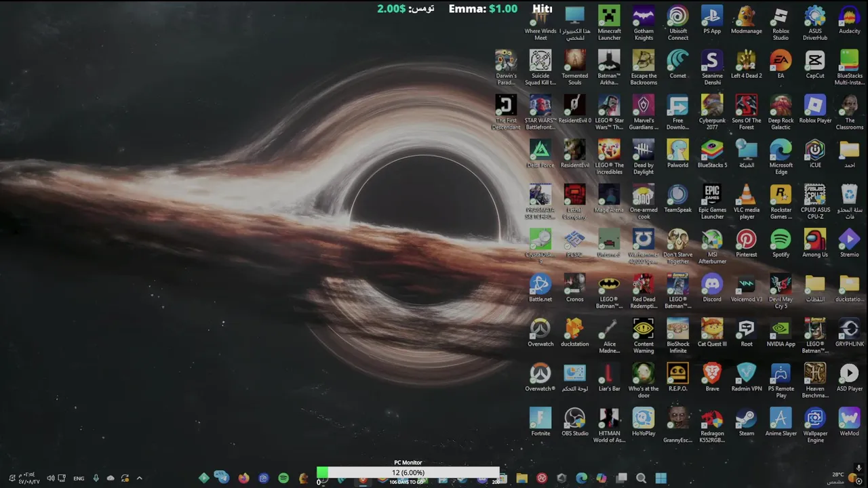Open Cyberpunk 2077 desktop shortcut

click(x=712, y=113)
